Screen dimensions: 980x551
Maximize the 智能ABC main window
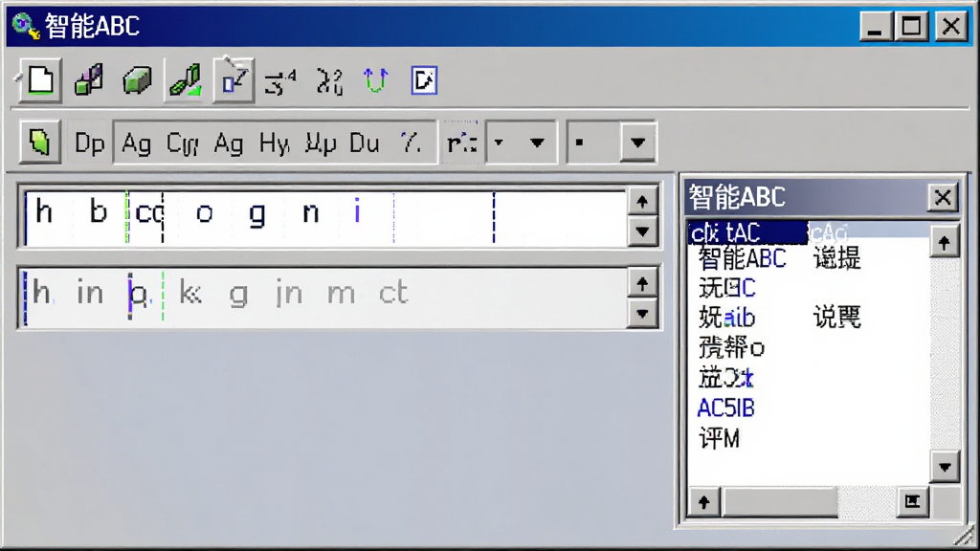click(x=911, y=26)
